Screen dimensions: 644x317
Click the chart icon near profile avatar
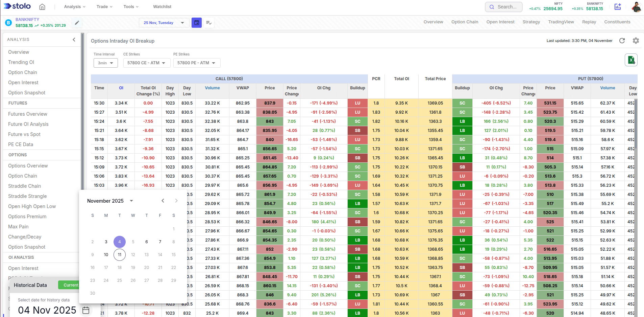click(x=618, y=7)
